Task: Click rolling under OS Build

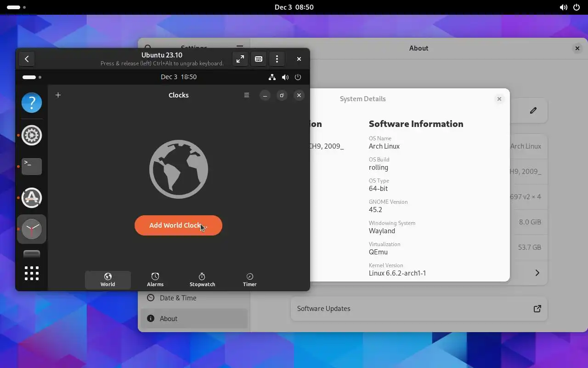Action: click(379, 167)
